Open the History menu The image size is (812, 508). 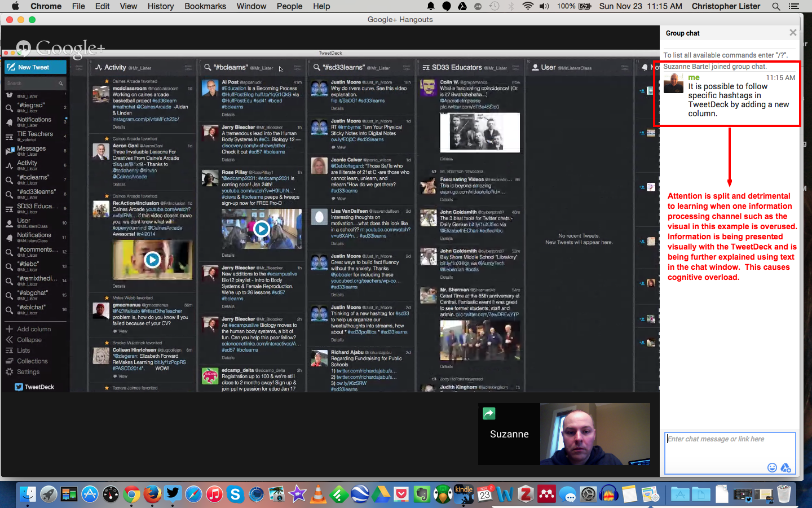point(161,6)
